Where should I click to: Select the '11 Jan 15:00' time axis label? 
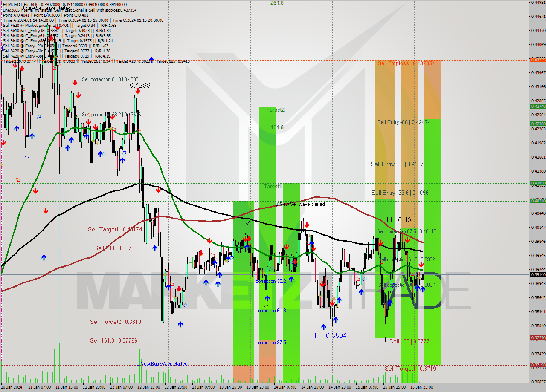66,387
